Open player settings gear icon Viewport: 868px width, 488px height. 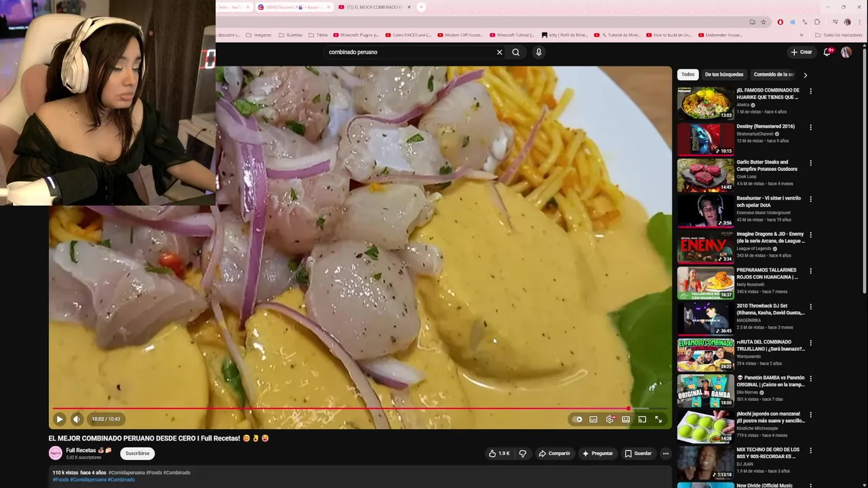[x=610, y=419]
